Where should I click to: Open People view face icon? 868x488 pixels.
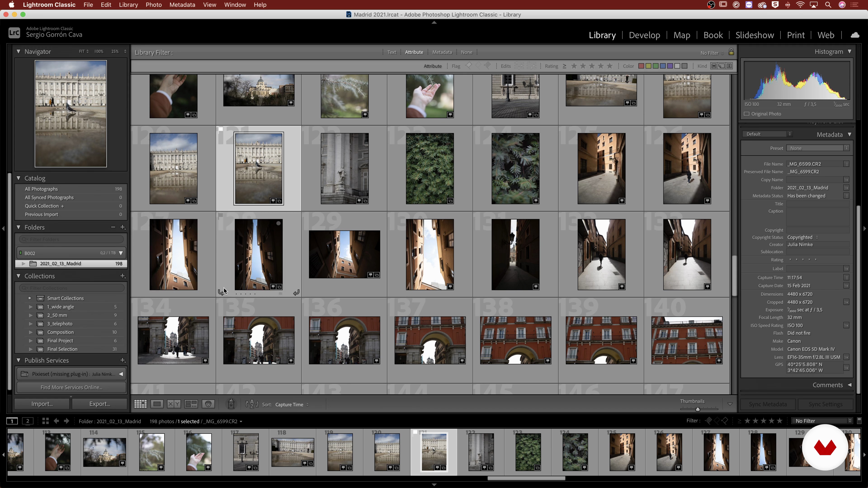pos(208,404)
